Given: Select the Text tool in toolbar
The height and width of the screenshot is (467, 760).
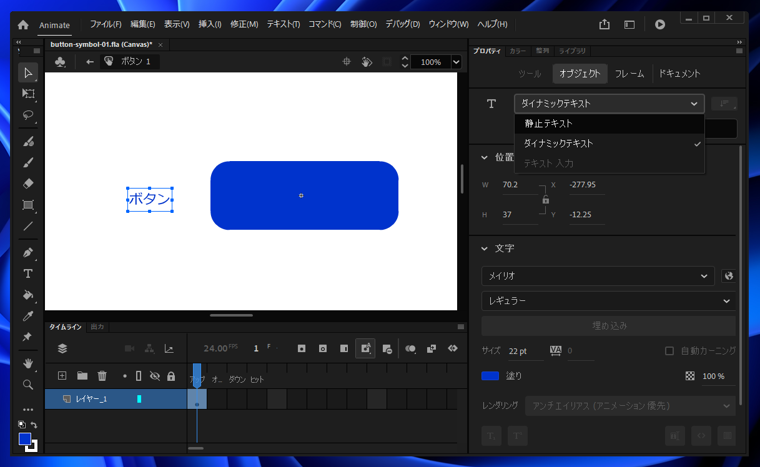Looking at the screenshot, I should pos(28,274).
